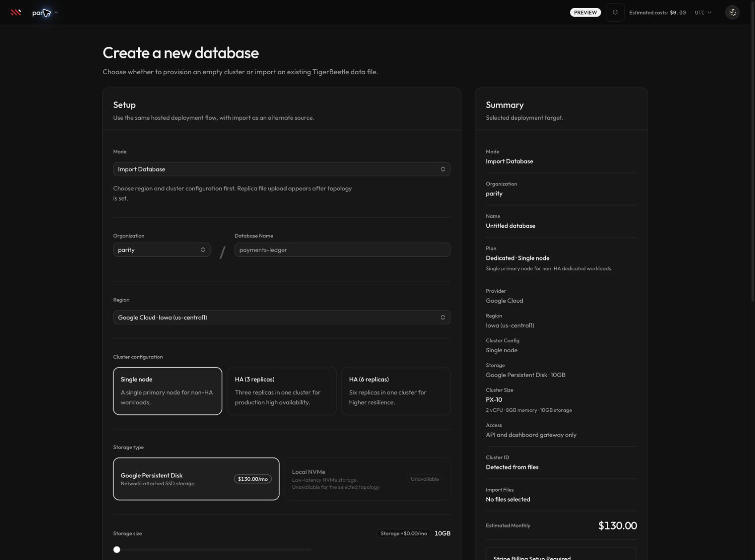
Task: Click the 'Iowa (us-central1)' summary region value
Action: click(x=510, y=326)
